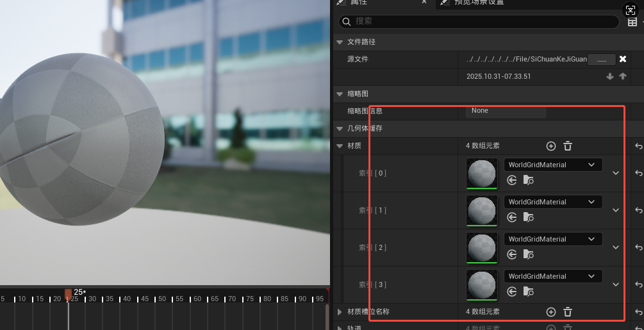Click frame 50 on the timeline ruler
The width and height of the screenshot is (644, 330).
(162, 299)
